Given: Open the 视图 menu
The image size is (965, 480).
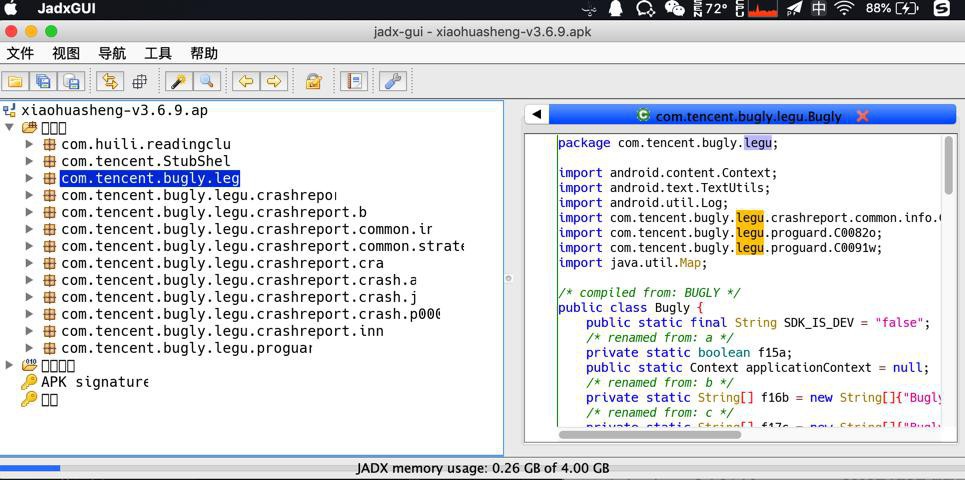Looking at the screenshot, I should point(66,54).
